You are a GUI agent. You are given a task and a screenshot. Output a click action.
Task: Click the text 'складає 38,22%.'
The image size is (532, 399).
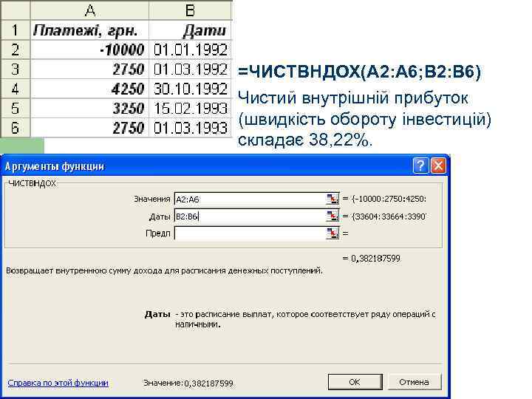click(304, 140)
